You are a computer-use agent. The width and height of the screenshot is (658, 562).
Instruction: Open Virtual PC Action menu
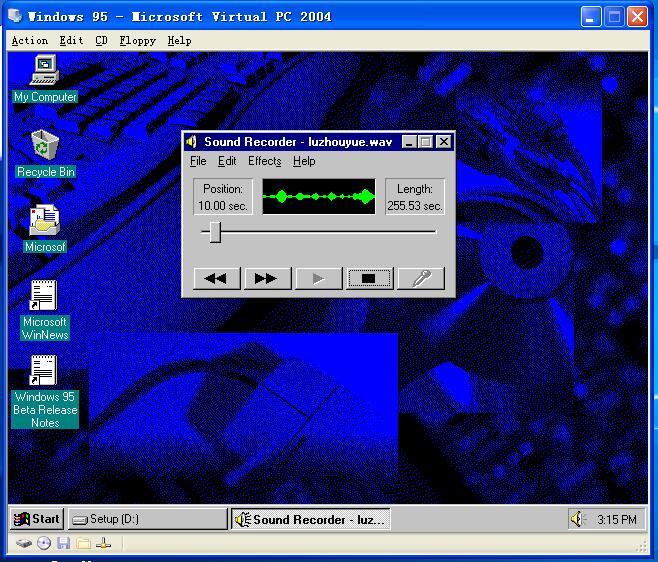(30, 41)
